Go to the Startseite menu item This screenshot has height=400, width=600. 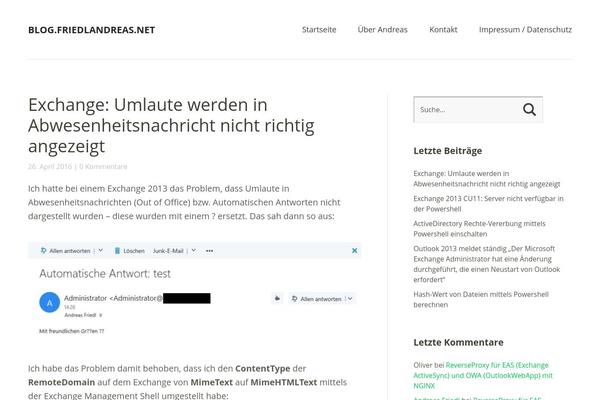pyautogui.click(x=319, y=29)
